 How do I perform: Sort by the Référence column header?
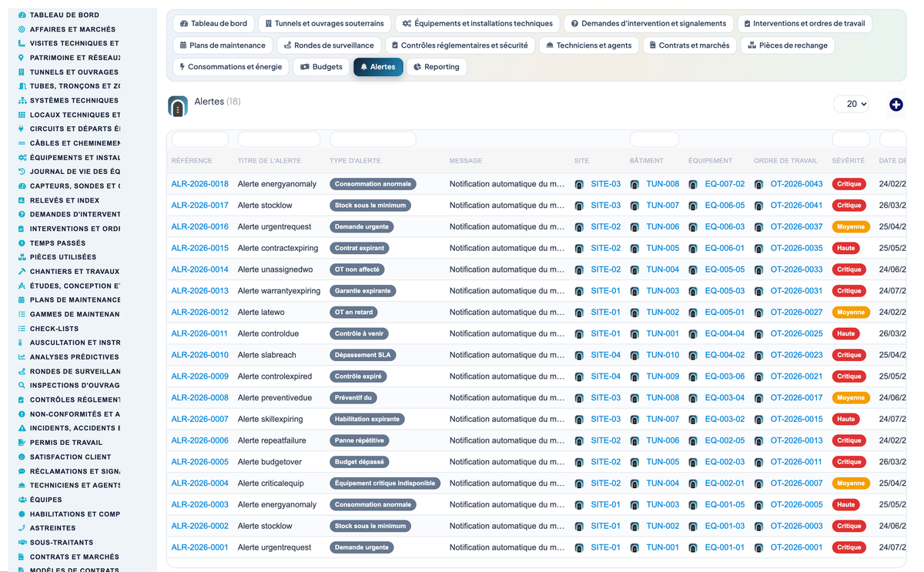click(192, 161)
